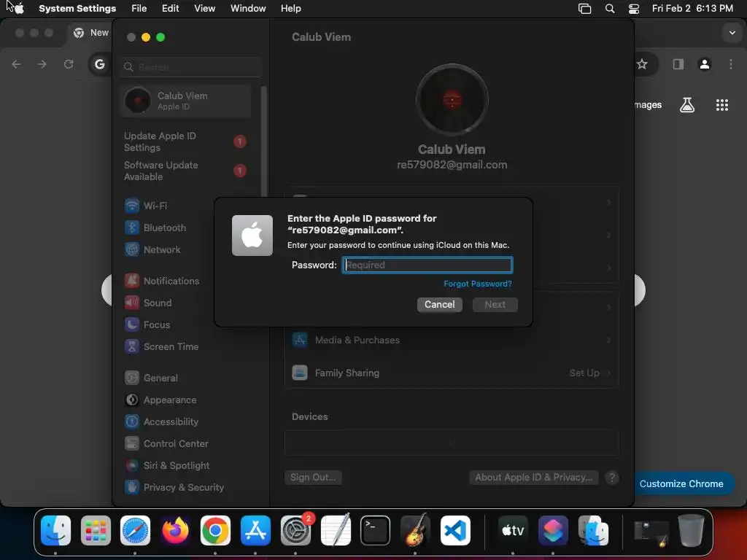Open Apple TV from the Dock
This screenshot has width=747, height=560.
pyautogui.click(x=513, y=531)
